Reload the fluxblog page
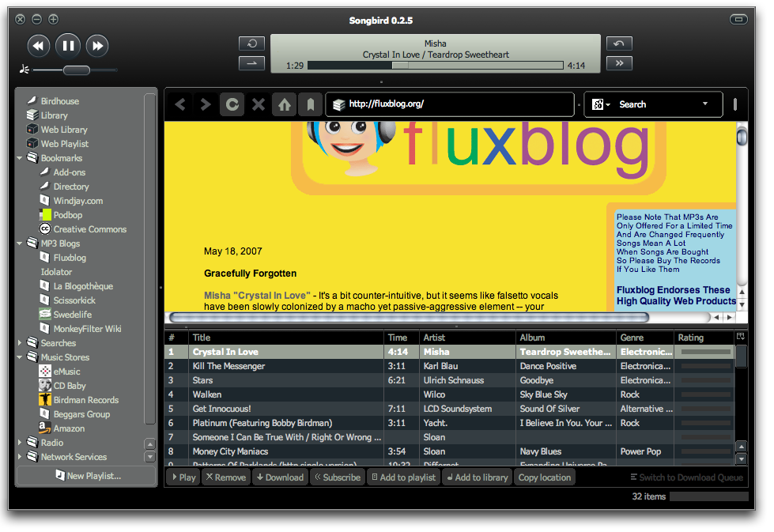The width and height of the screenshot is (774, 532). 232,104
